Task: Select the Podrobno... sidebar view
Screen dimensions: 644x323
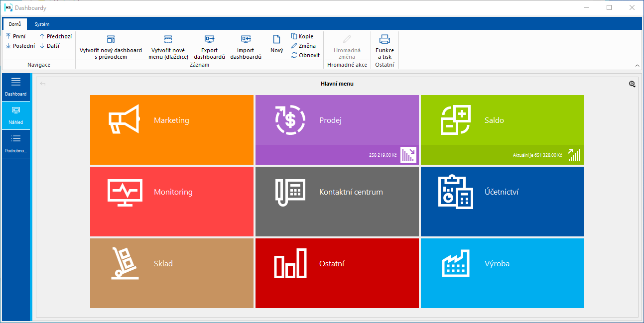Action: [x=16, y=144]
